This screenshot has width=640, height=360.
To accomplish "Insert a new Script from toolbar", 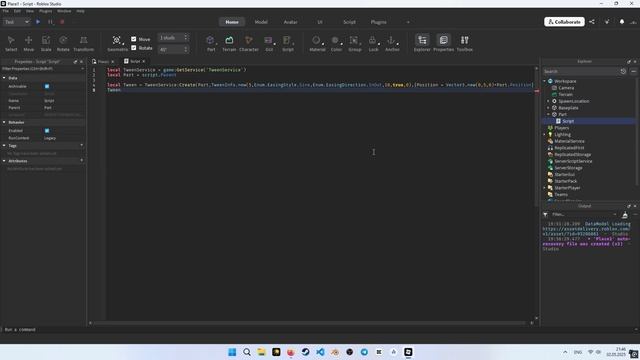I will tap(288, 43).
